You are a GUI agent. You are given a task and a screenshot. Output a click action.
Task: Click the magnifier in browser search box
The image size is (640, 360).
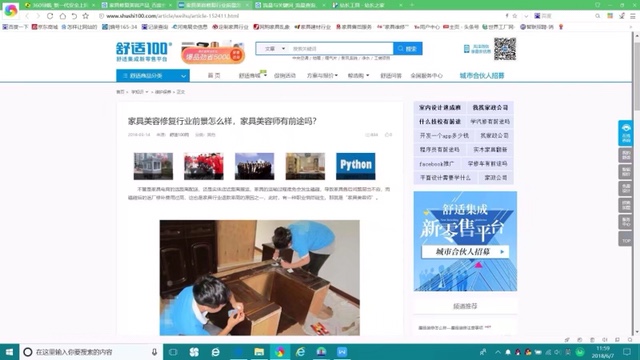[598, 16]
